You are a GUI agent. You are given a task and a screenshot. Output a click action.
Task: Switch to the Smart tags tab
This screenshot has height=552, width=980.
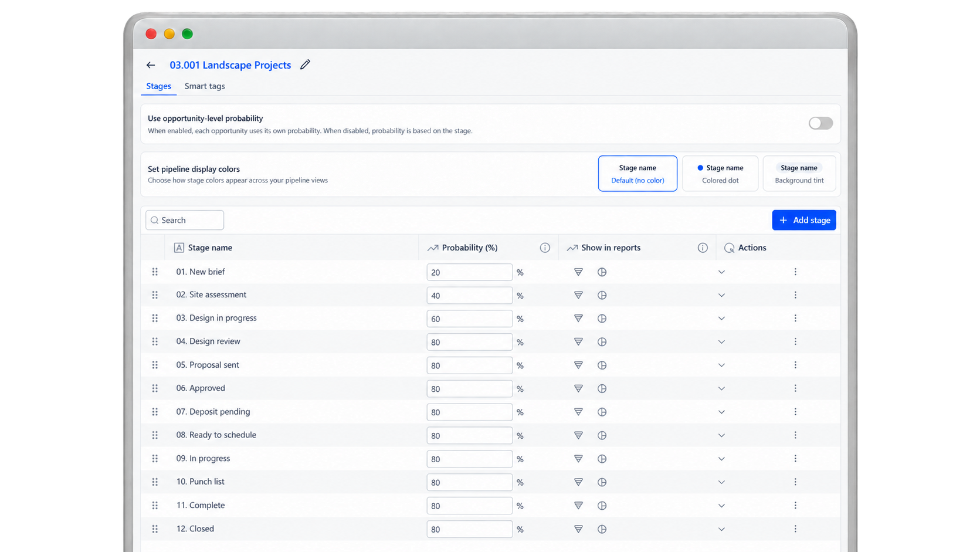point(205,86)
